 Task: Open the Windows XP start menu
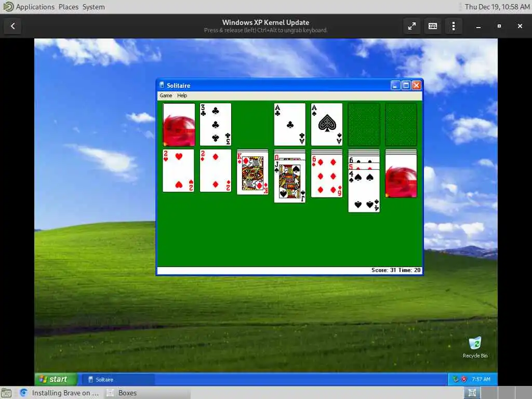coord(56,379)
